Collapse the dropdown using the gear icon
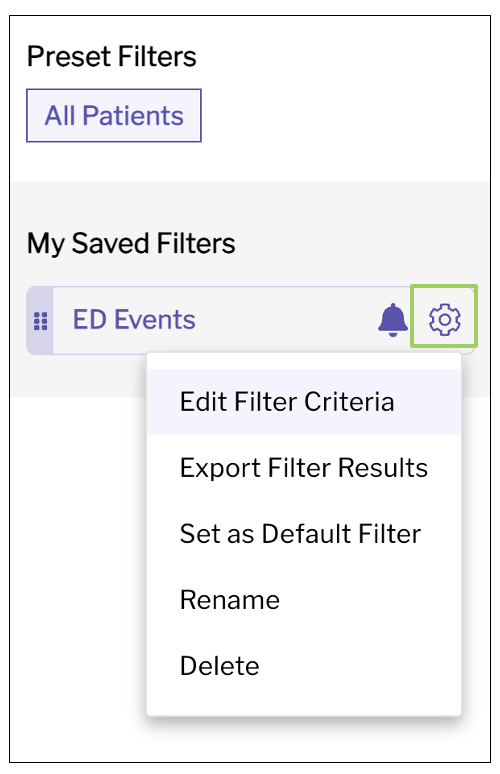Viewport: 500px width, 774px height. (x=444, y=319)
